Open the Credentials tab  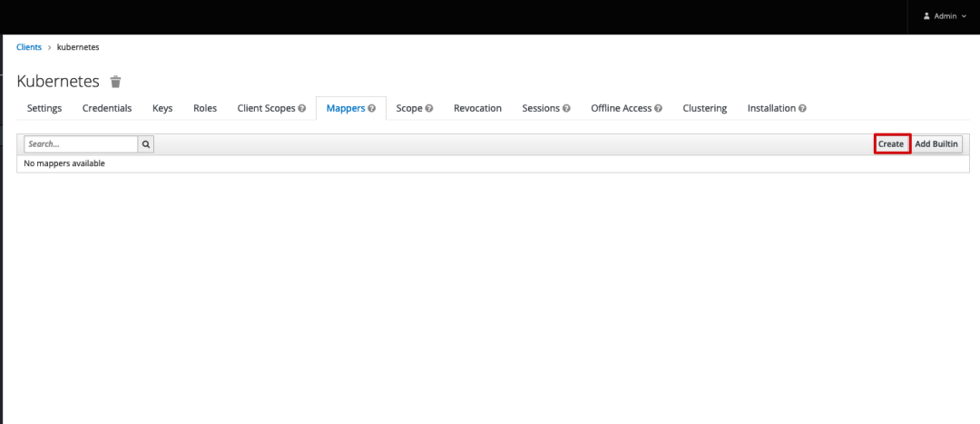pos(107,108)
